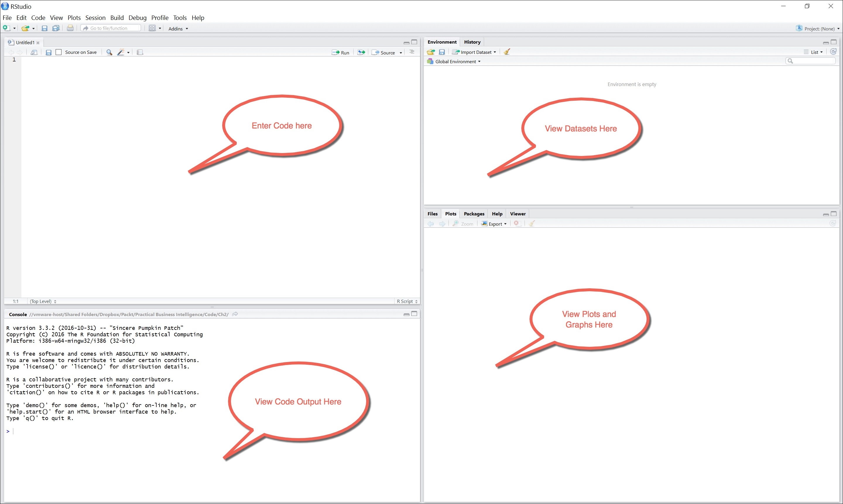Click the Re-run previous code icon

(x=361, y=52)
